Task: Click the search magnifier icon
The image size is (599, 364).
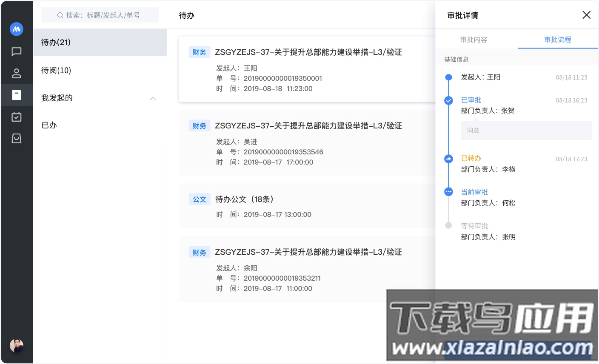Action: click(60, 14)
